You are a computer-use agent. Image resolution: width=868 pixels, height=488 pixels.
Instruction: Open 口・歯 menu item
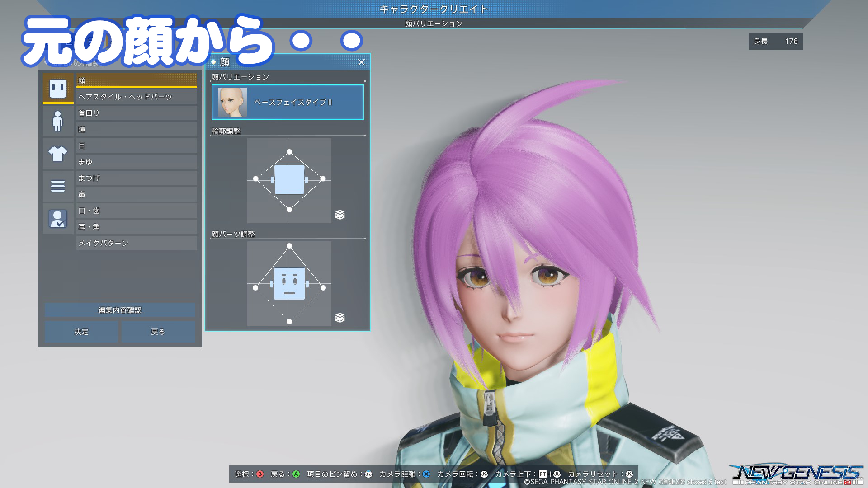pos(137,211)
